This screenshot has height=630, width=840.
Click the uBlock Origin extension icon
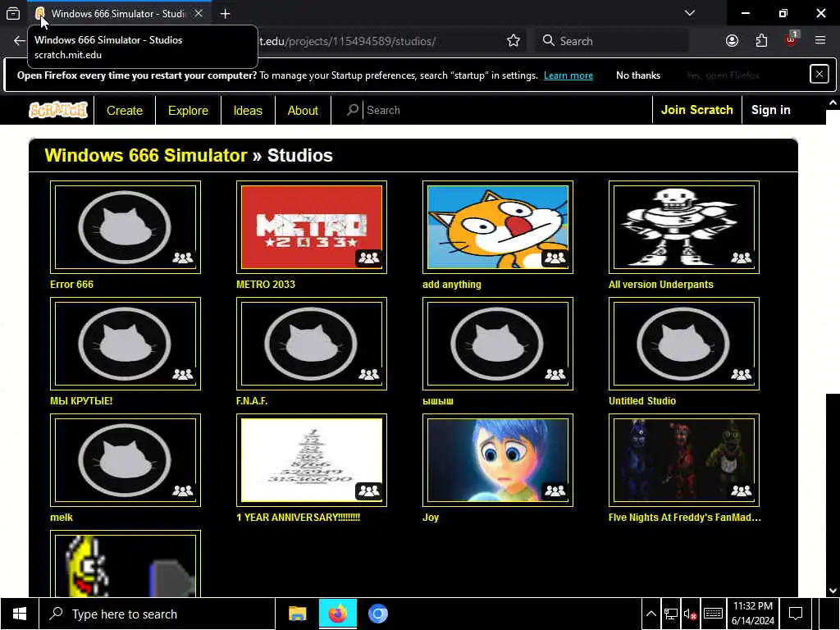[791, 41]
